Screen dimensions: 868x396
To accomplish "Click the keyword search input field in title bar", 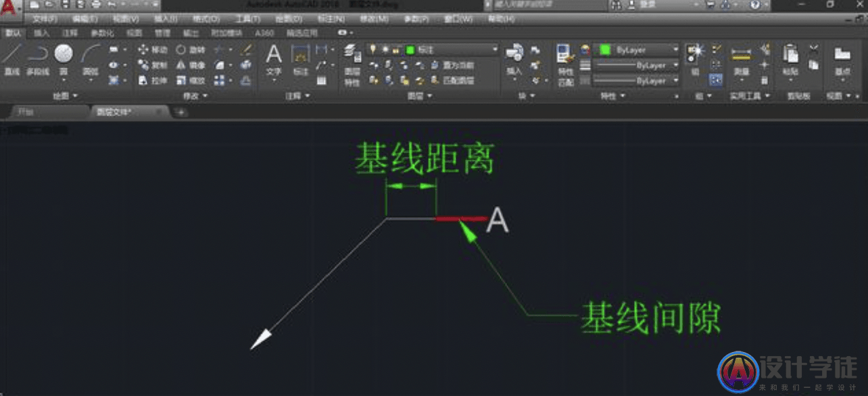I will click(x=550, y=5).
